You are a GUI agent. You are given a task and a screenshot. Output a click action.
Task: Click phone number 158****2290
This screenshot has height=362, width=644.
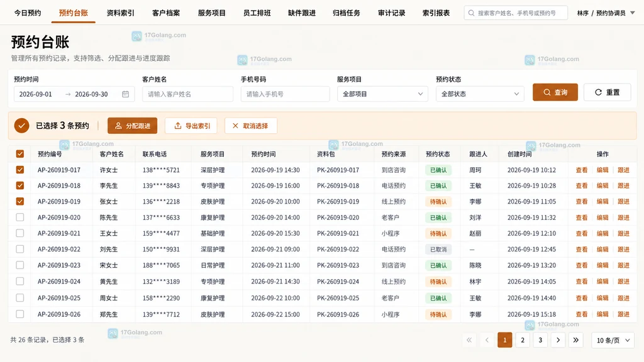pos(161,298)
